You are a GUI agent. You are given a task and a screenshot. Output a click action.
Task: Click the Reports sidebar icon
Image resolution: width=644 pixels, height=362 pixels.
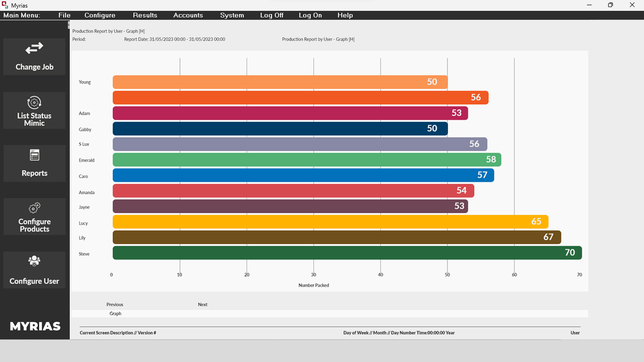(34, 155)
